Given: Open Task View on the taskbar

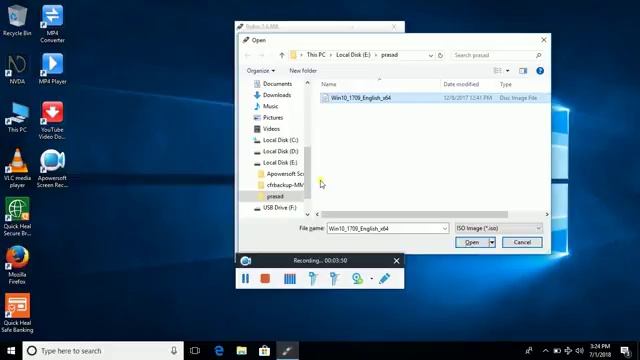Looking at the screenshot, I should 195,351.
